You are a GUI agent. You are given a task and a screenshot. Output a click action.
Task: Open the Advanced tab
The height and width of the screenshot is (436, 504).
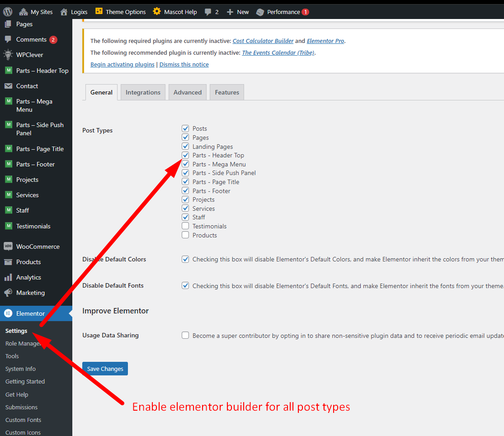(x=188, y=92)
